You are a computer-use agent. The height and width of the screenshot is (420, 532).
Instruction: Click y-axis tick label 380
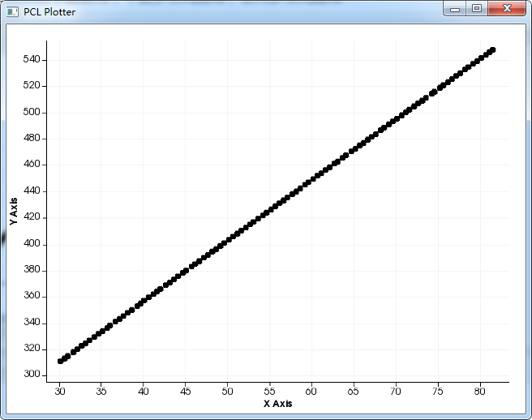(32, 270)
